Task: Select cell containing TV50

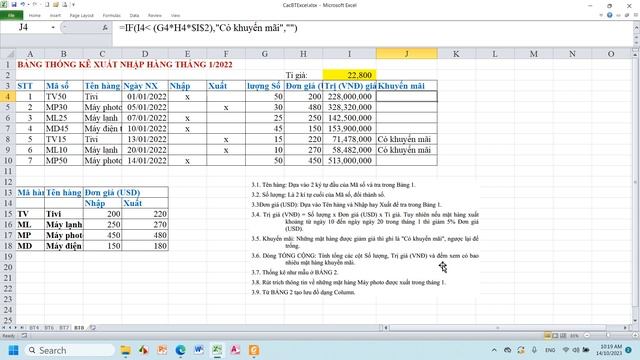Action: click(x=64, y=96)
